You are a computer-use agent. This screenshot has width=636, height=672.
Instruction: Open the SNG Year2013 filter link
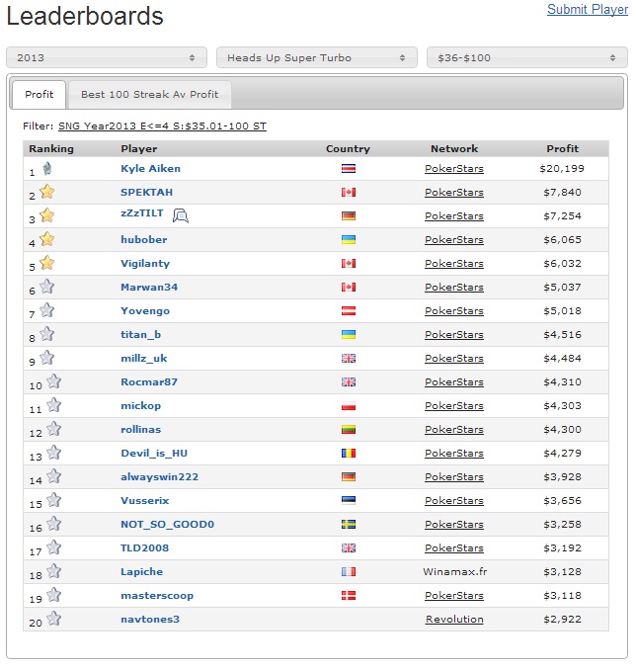pos(162,126)
